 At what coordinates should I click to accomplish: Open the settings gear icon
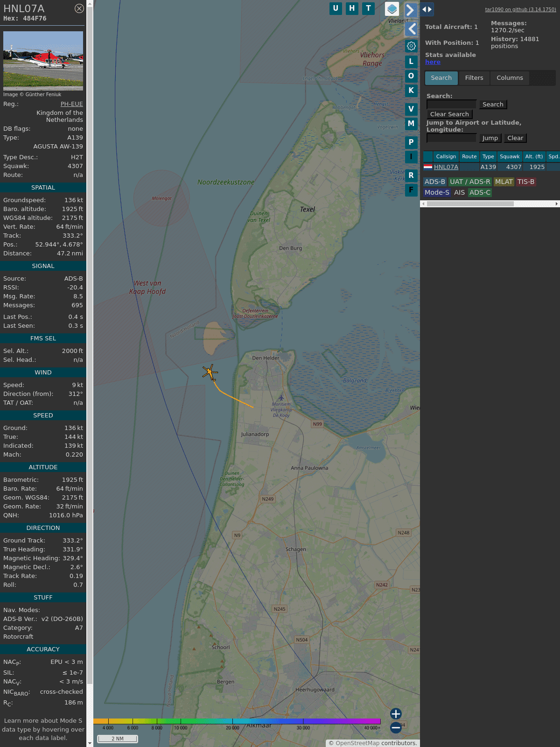tap(411, 46)
